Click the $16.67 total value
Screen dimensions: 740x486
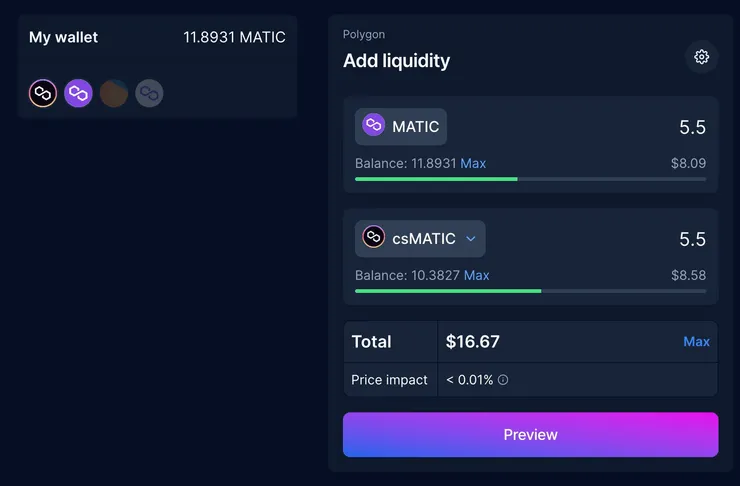click(473, 342)
